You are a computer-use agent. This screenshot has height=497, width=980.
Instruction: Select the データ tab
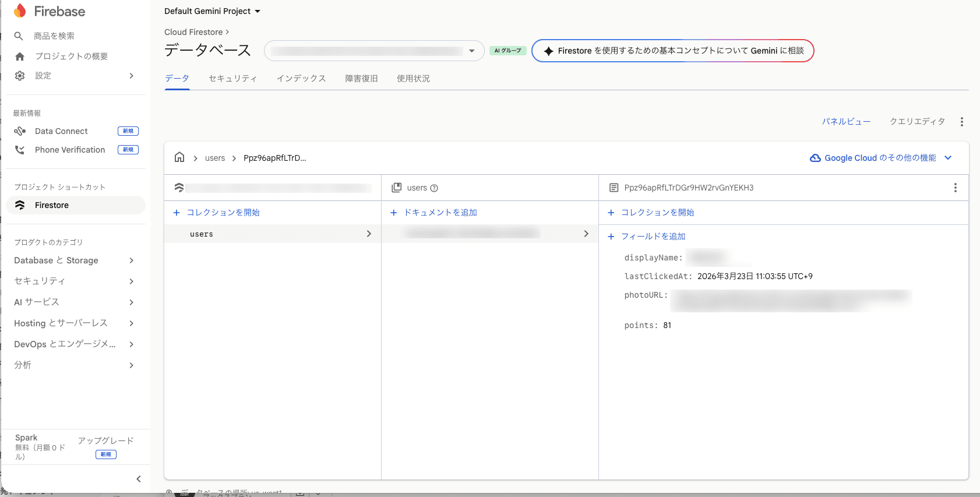177,79
